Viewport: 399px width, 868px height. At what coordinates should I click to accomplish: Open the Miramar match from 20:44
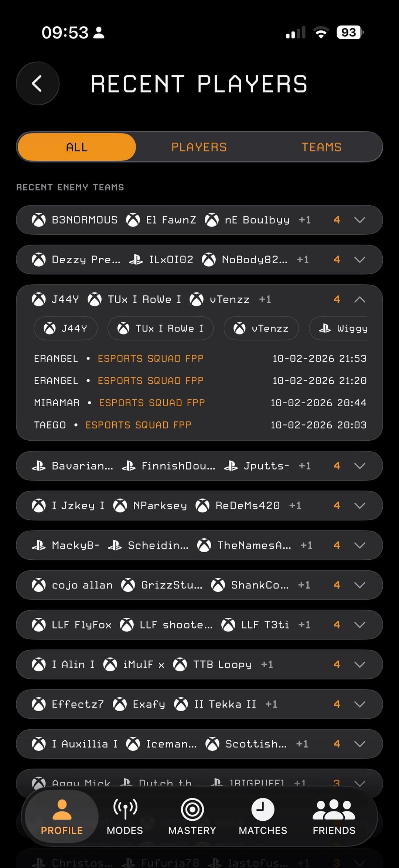(199, 403)
